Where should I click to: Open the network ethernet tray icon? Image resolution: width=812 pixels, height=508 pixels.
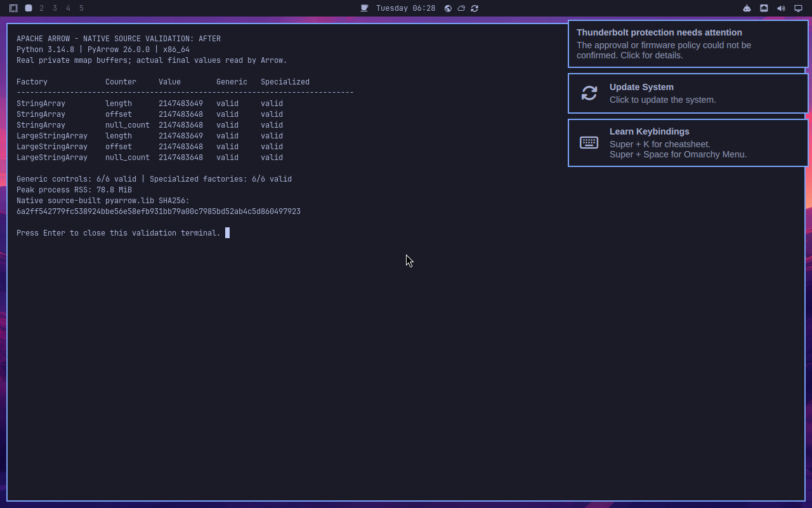click(x=764, y=8)
